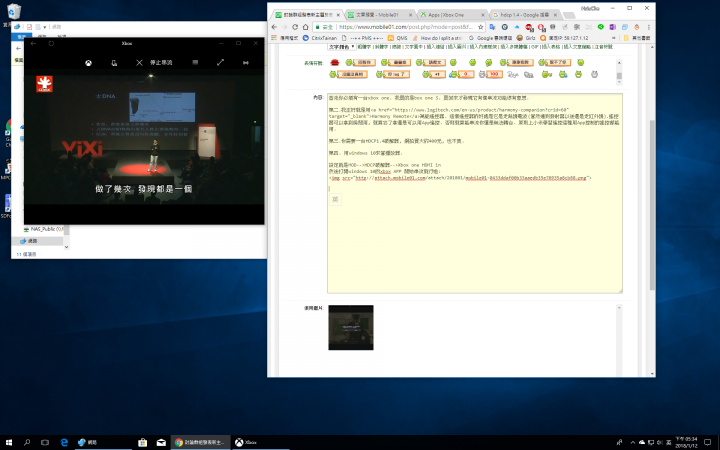Open the Action Center notification icon
The width and height of the screenshot is (720, 450).
coord(708,443)
